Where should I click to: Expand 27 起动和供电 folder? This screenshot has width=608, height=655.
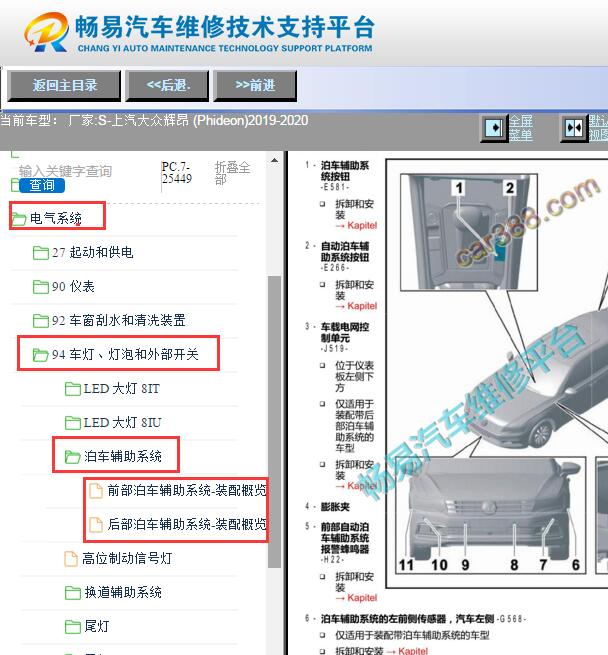[92, 252]
